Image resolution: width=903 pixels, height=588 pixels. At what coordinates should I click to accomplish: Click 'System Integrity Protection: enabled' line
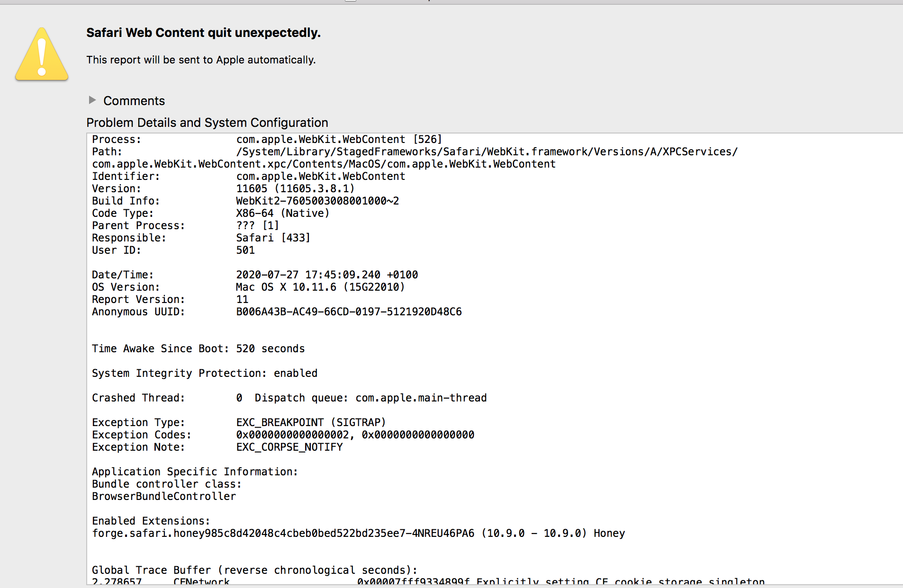(205, 373)
